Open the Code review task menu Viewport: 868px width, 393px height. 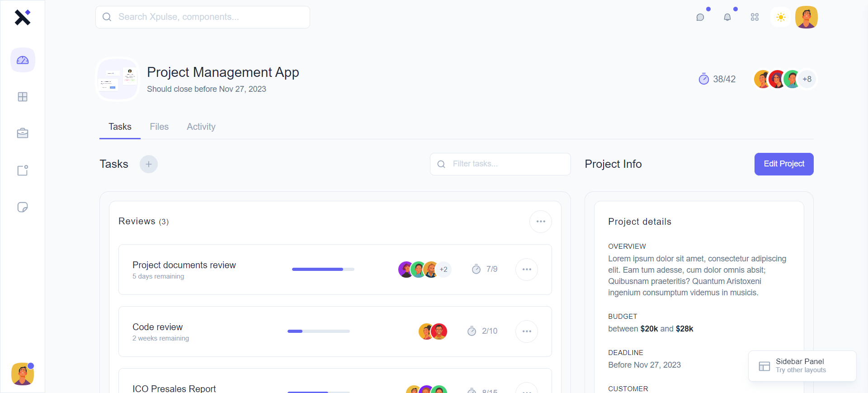(527, 331)
